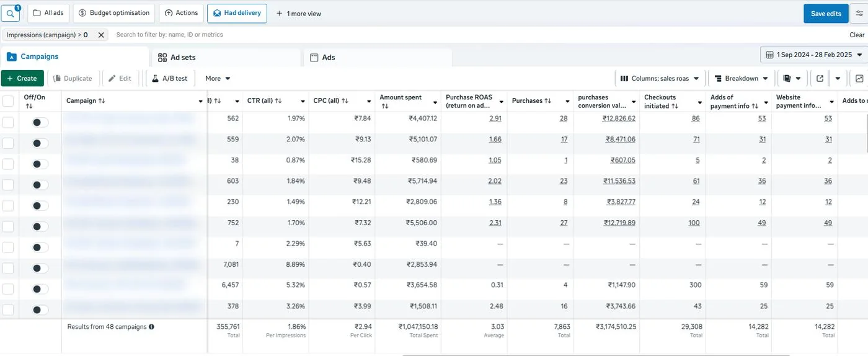Sort the CPC (all) column
Image resolution: width=868 pixels, height=356 pixels.
click(345, 100)
